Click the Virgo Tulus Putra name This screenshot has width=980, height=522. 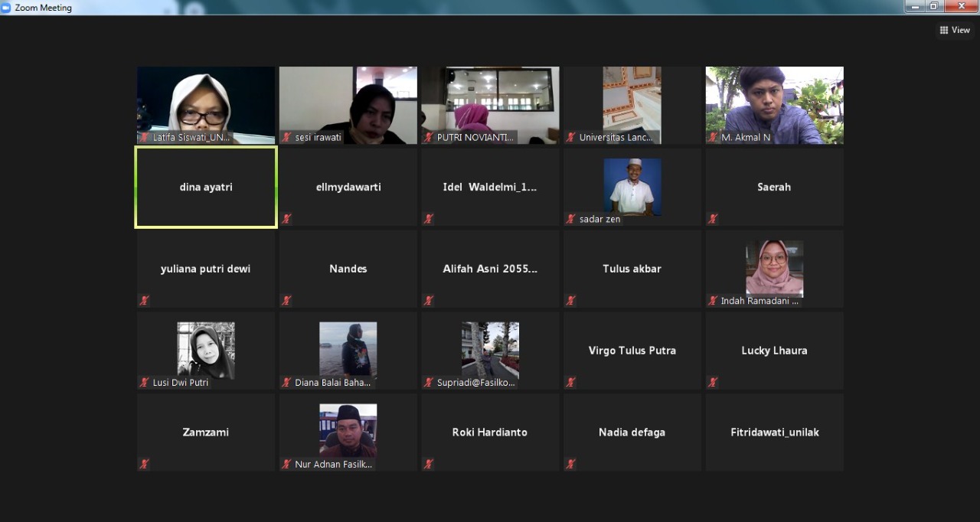pyautogui.click(x=632, y=351)
